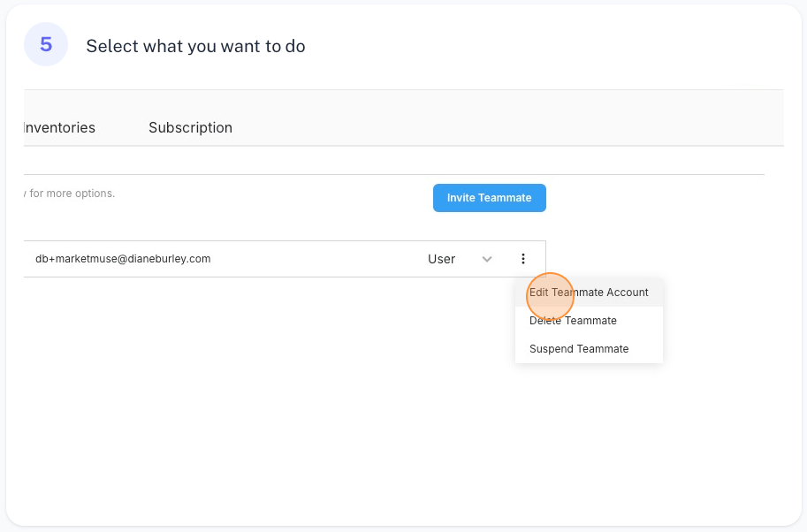Open the three-dot teammate options menu
The width and height of the screenshot is (807, 532).
[523, 259]
